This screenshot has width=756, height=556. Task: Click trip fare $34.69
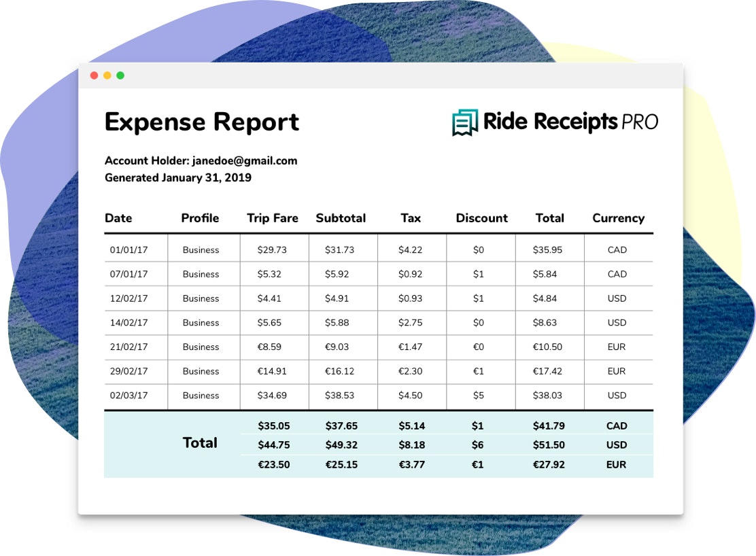272,396
